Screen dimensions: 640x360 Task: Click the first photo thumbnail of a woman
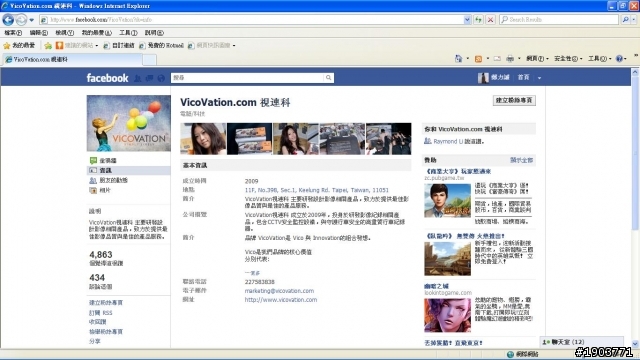[203, 139]
